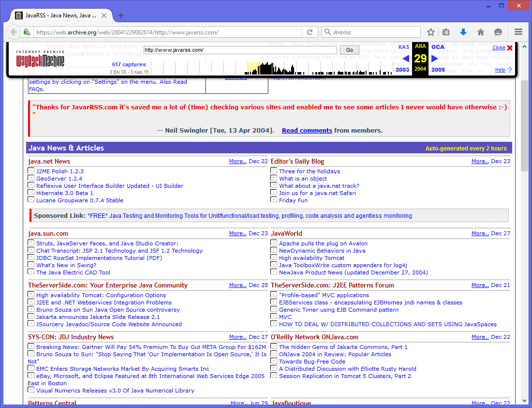The width and height of the screenshot is (532, 408).
Task: Click the icon beside MVC link
Action: (x=273, y=317)
